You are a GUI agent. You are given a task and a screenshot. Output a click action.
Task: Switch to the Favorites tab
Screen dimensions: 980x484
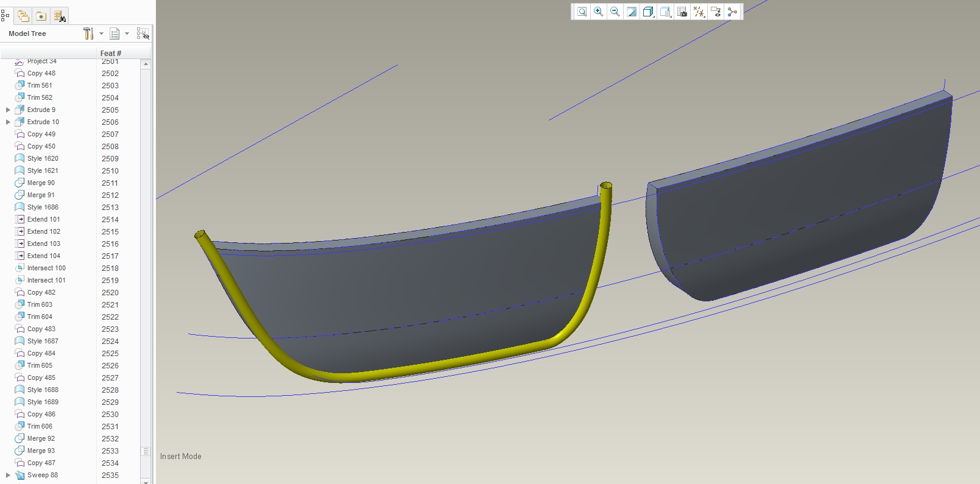point(41,16)
